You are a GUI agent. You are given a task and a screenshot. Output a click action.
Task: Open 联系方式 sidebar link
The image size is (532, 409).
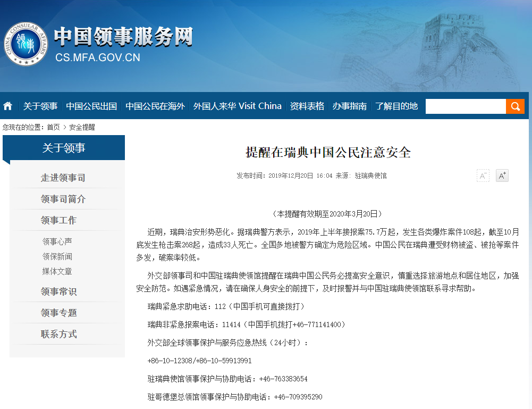coord(58,334)
